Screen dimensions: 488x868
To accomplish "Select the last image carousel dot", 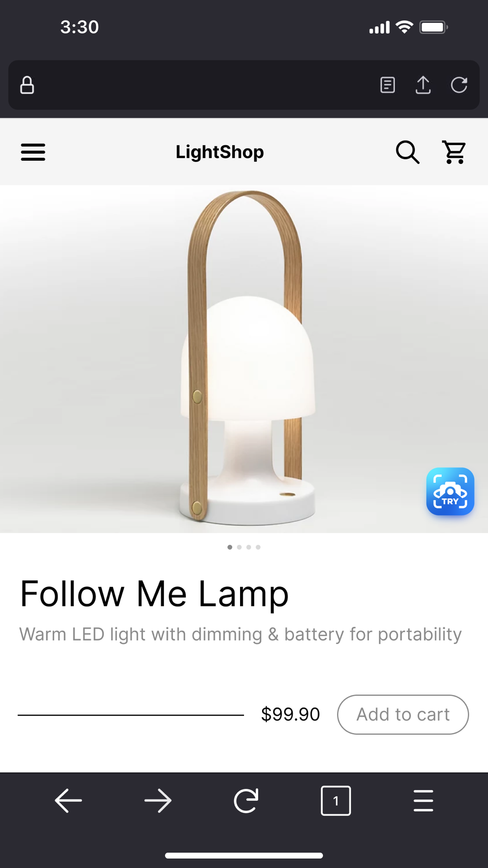I will [258, 547].
